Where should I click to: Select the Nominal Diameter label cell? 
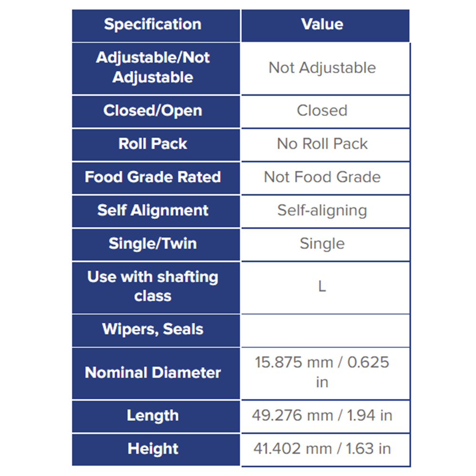(x=156, y=373)
